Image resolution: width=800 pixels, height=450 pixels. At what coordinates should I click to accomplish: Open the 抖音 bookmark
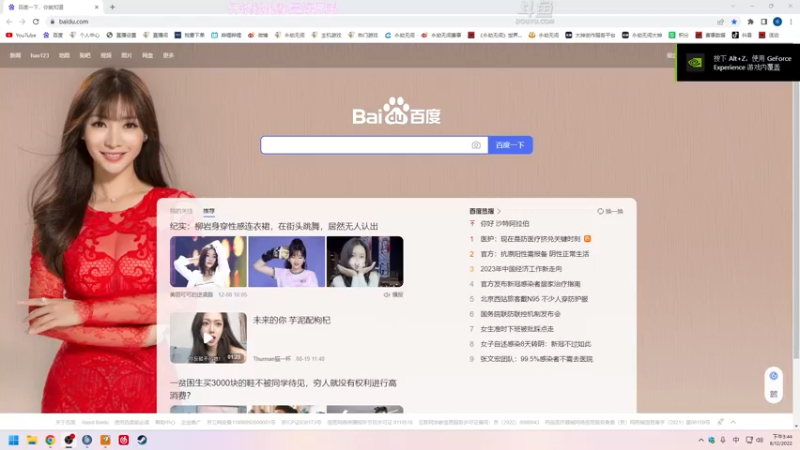coord(742,35)
